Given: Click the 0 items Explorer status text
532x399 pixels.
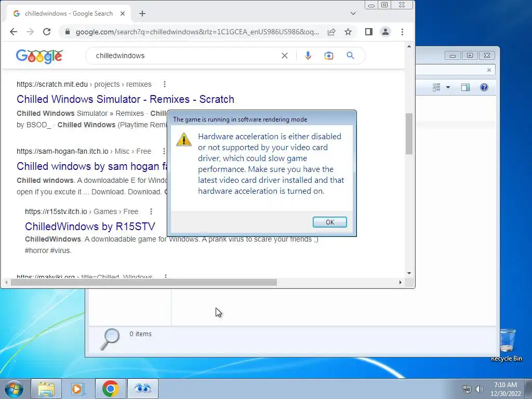Looking at the screenshot, I should click(140, 334).
